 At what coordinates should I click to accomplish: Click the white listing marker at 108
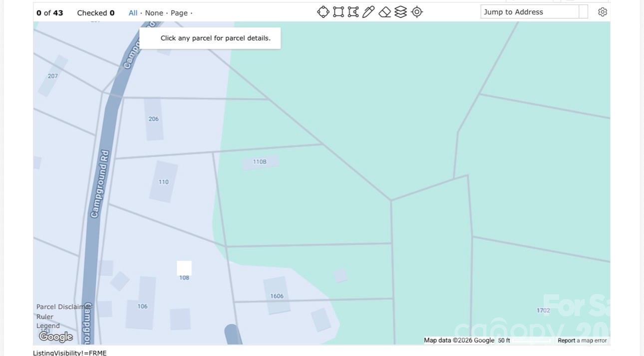coord(184,268)
